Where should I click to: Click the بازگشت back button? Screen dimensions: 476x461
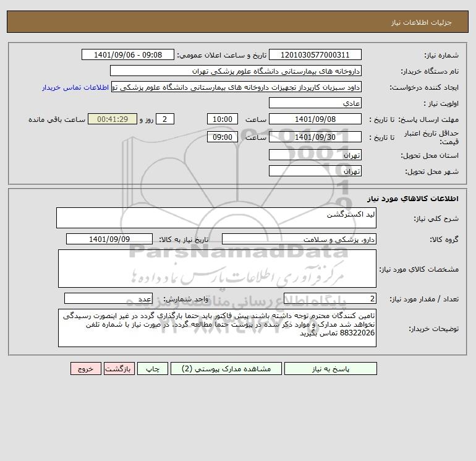tap(119, 369)
